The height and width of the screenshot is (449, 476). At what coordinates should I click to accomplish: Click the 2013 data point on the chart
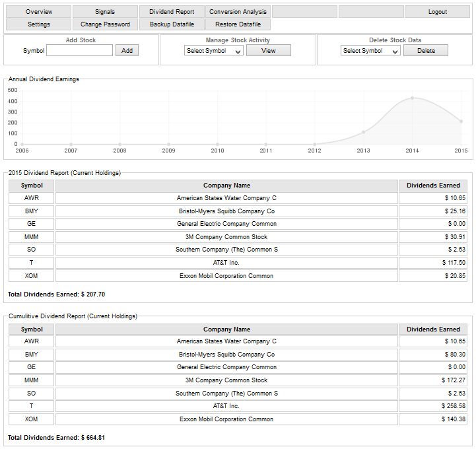point(363,132)
